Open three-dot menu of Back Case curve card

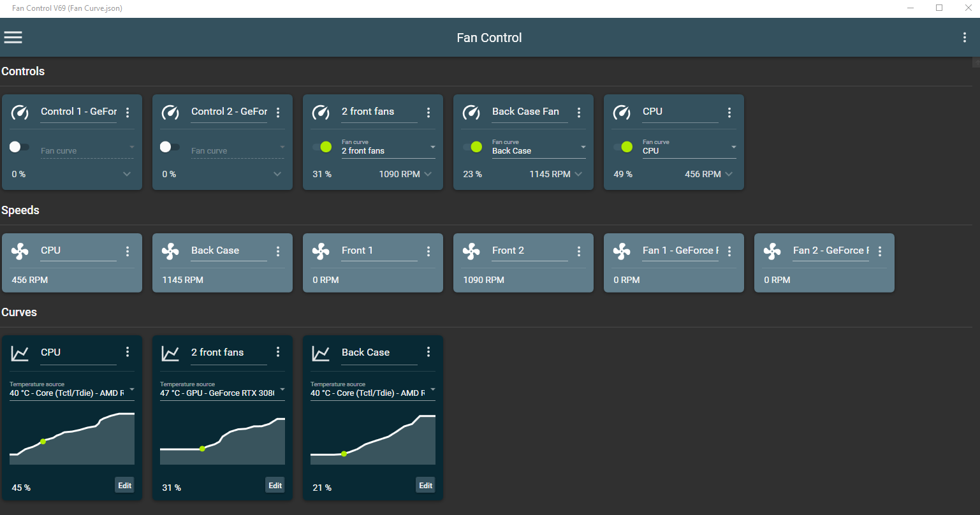coord(428,352)
